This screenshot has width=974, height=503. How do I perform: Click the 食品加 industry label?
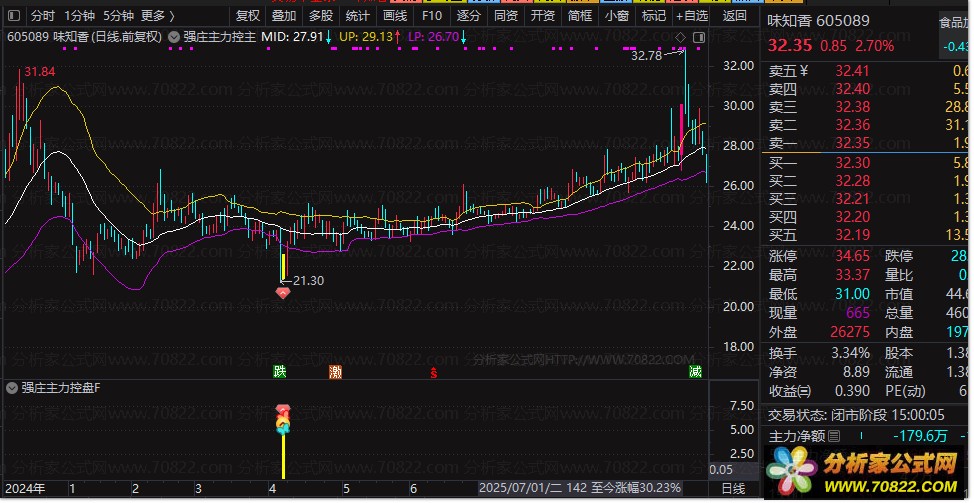pos(955,24)
